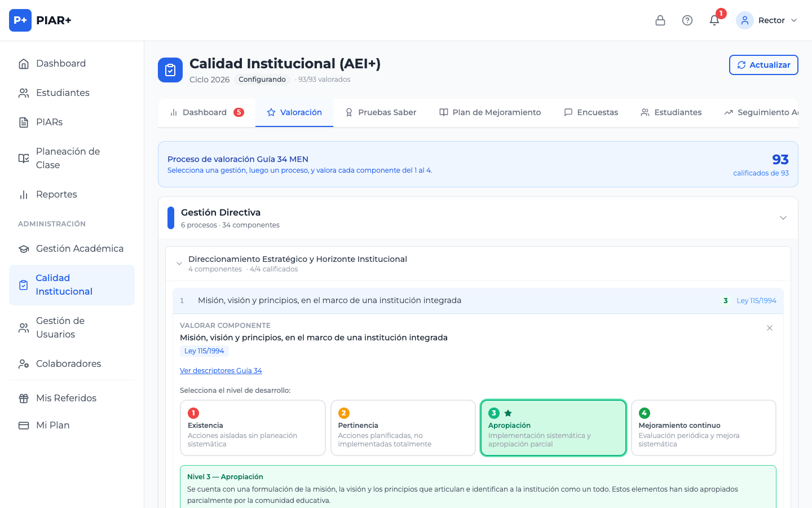Screen dimensions: 812x508
Task: Open Estudiantes in the sidebar
Action: click(72, 93)
